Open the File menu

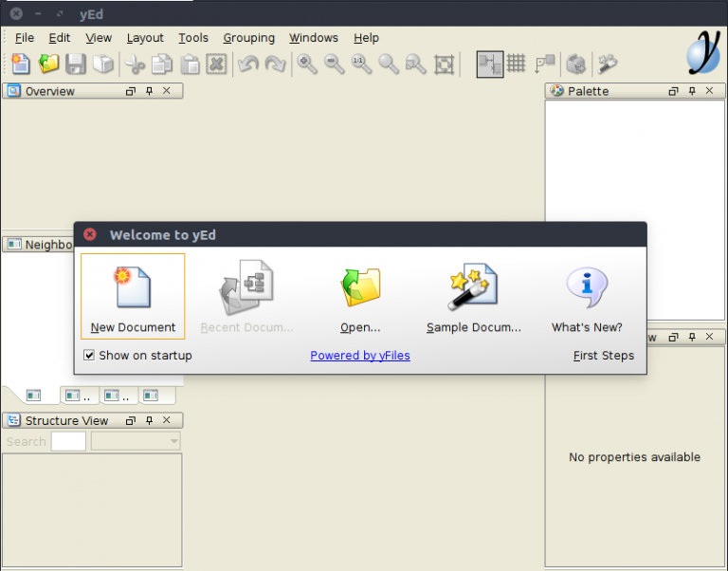(25, 38)
